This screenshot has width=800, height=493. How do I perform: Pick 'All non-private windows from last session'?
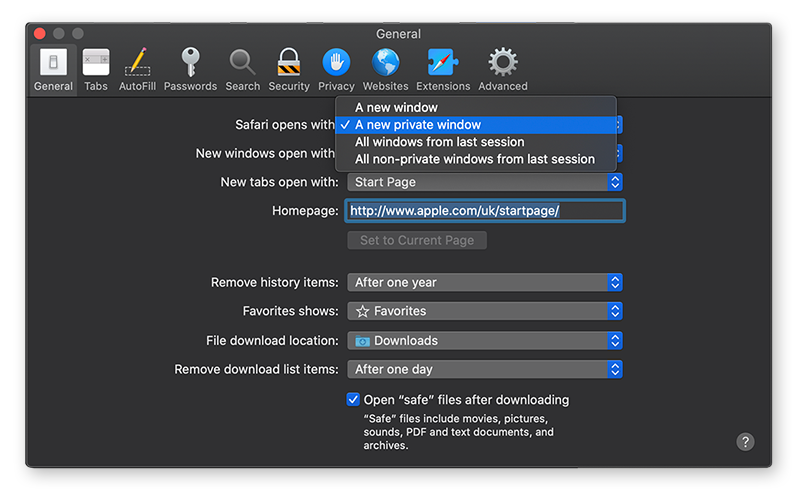[x=476, y=159]
